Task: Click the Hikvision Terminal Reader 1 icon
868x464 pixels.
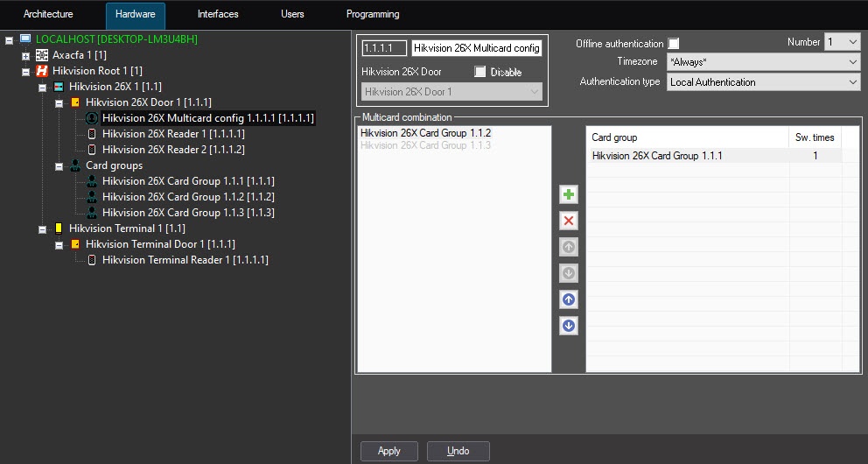Action: pyautogui.click(x=92, y=260)
